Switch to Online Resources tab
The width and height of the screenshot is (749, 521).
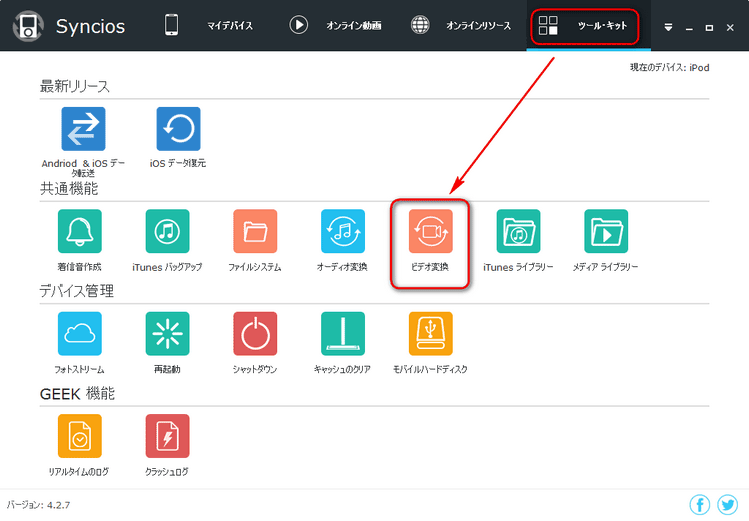pos(461,25)
